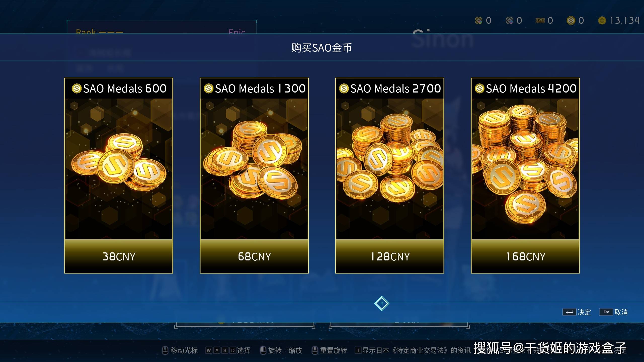Click the first flower-shaped currency icon
Image resolution: width=644 pixels, height=362 pixels.
coord(479,20)
